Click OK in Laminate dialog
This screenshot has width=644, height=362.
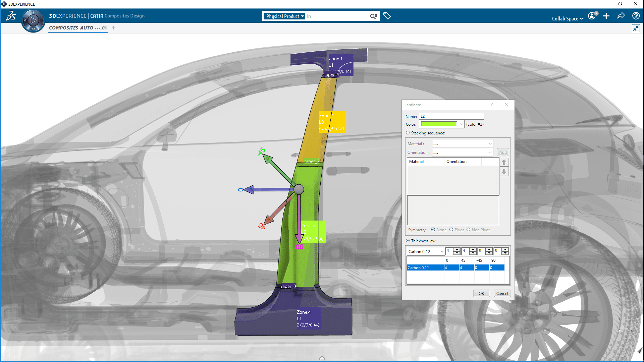point(481,293)
